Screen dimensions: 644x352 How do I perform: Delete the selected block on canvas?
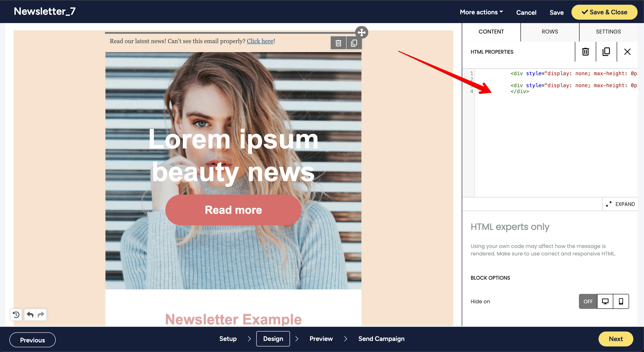[338, 43]
